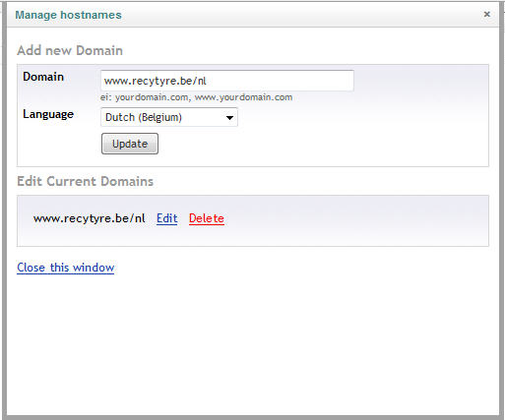Image resolution: width=505 pixels, height=420 pixels.
Task: Open the Language combo box showing Dutch (Belgium)
Action: pos(169,117)
